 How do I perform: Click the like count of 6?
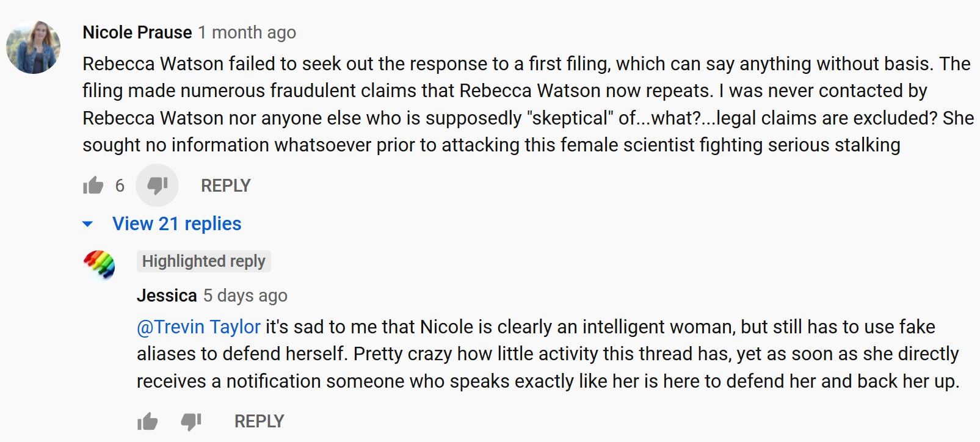click(120, 186)
